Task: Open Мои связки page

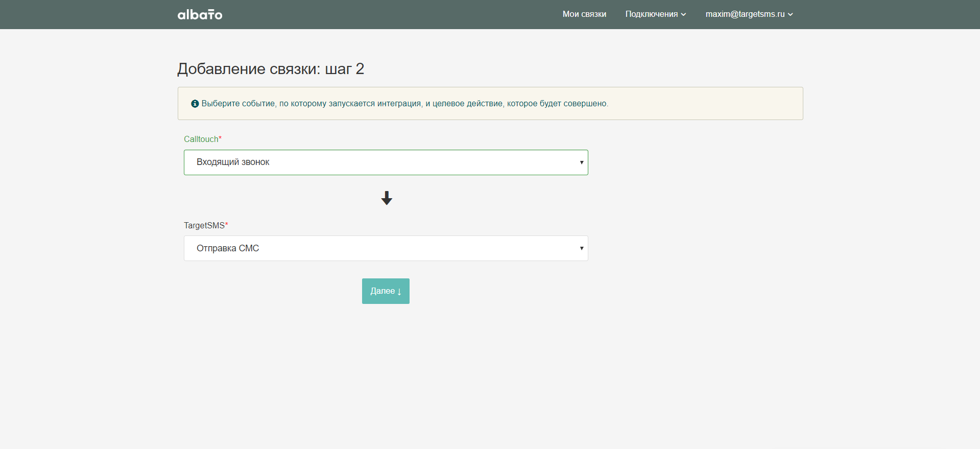Action: point(584,14)
